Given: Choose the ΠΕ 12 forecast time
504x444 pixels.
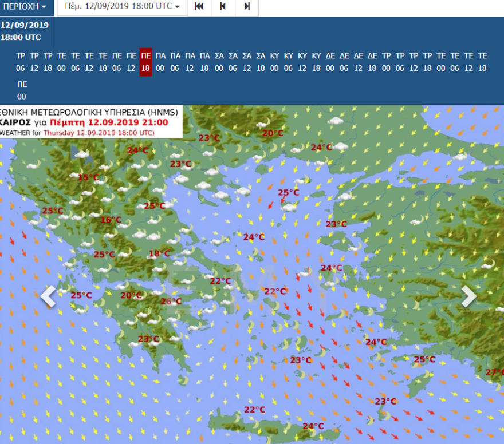Looking at the screenshot, I should tap(131, 62).
